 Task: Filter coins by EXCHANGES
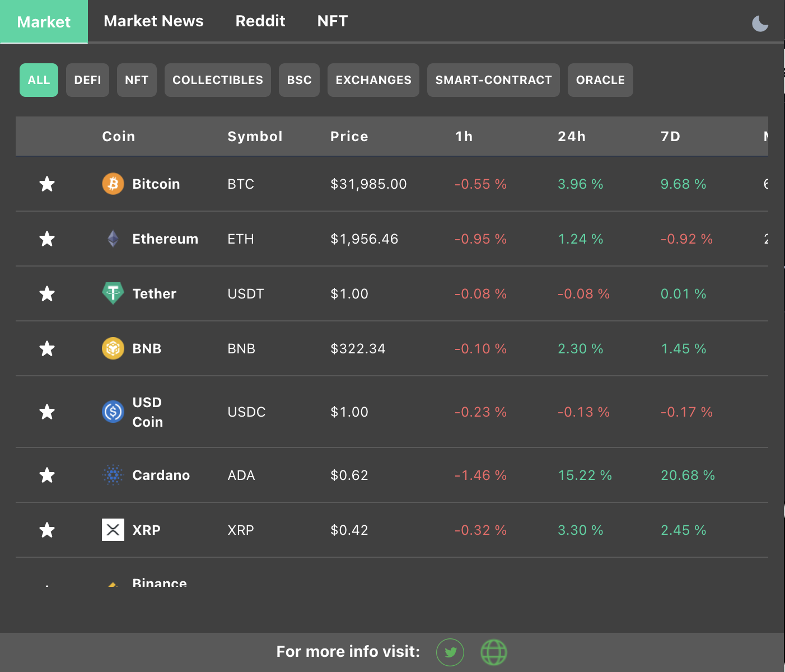pos(373,80)
